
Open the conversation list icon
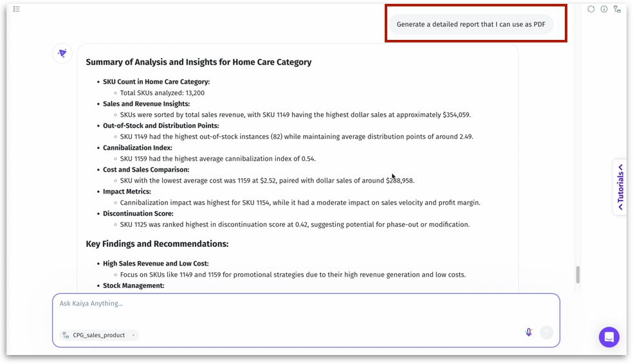coord(16,9)
